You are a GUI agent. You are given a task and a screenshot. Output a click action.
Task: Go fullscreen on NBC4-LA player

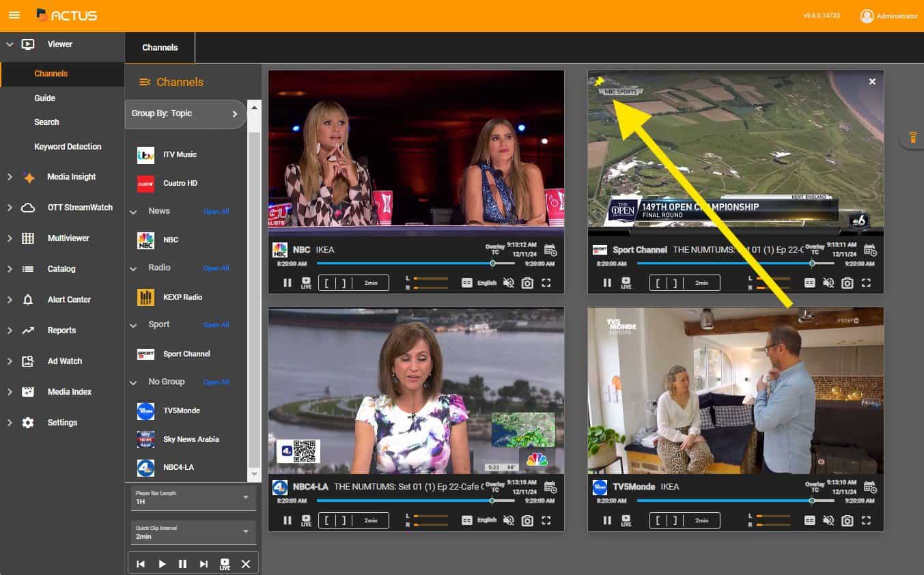tap(546, 520)
